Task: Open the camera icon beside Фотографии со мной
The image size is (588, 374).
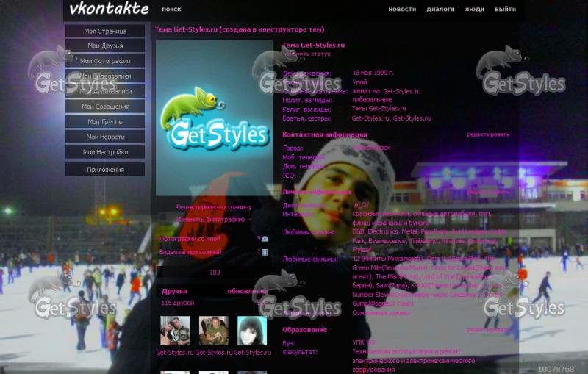Action: (x=265, y=239)
